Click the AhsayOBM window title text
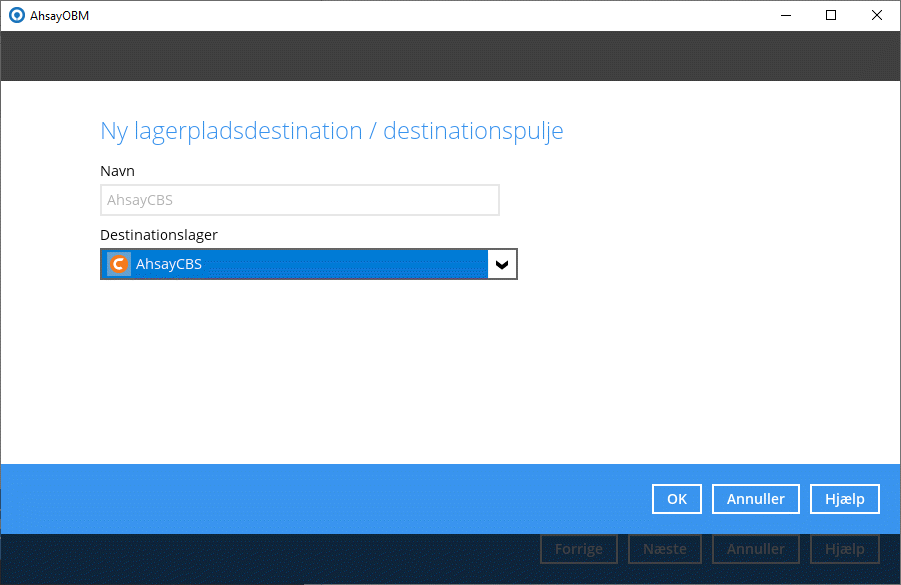The width and height of the screenshot is (901, 585). point(59,16)
